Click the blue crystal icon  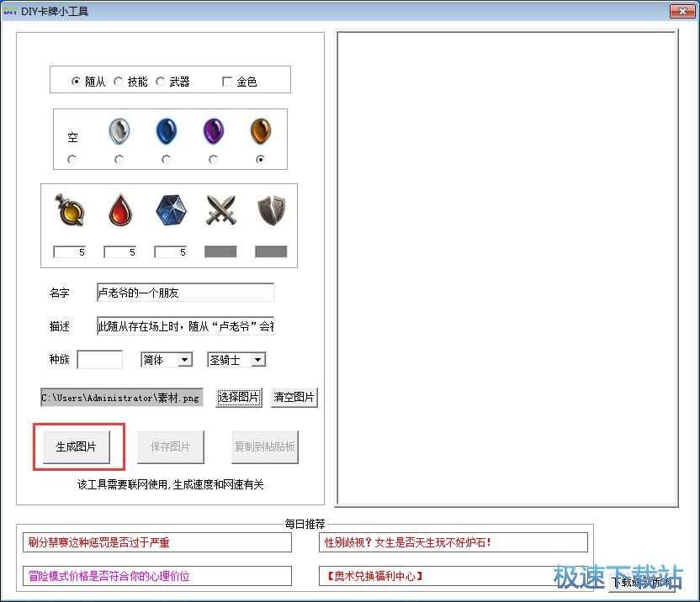pos(171,211)
